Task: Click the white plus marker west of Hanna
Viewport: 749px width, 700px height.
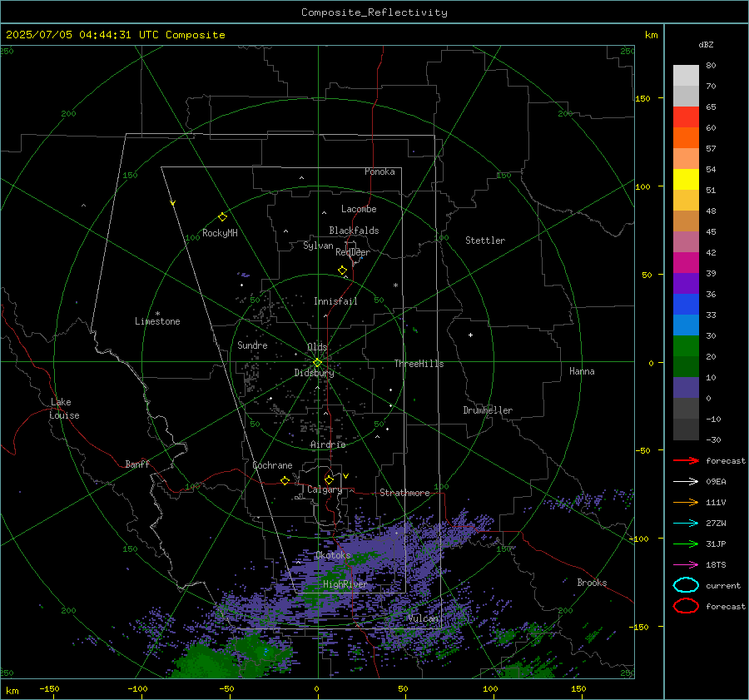Action: point(470,335)
